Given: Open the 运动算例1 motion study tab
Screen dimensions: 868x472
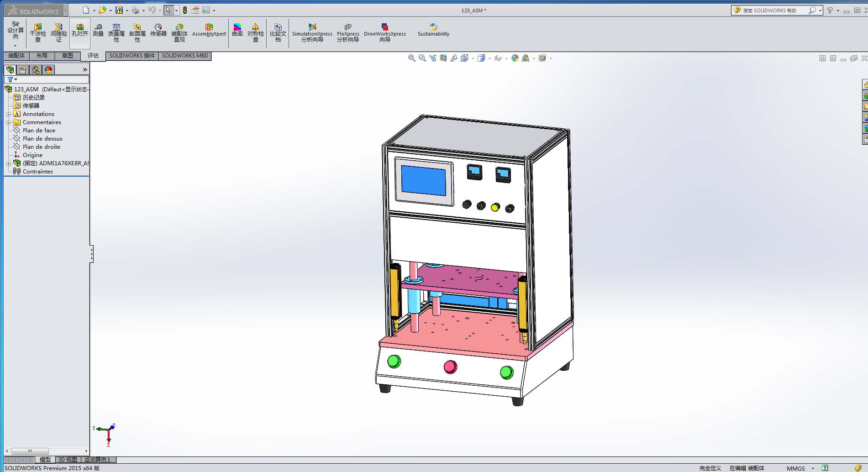Looking at the screenshot, I should click(97, 460).
